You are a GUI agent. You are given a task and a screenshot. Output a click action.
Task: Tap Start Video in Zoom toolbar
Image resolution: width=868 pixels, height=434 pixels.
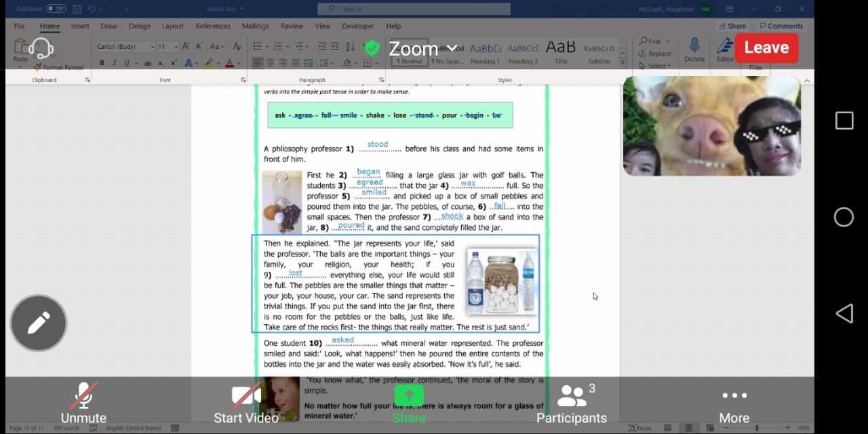click(246, 405)
